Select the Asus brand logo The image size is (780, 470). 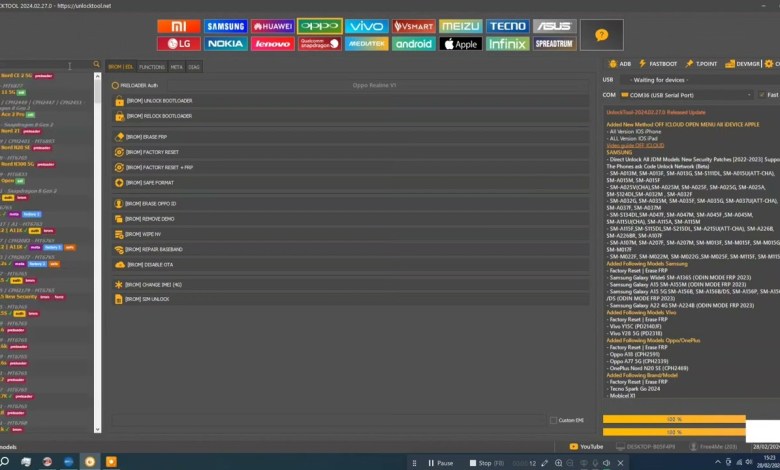point(555,26)
